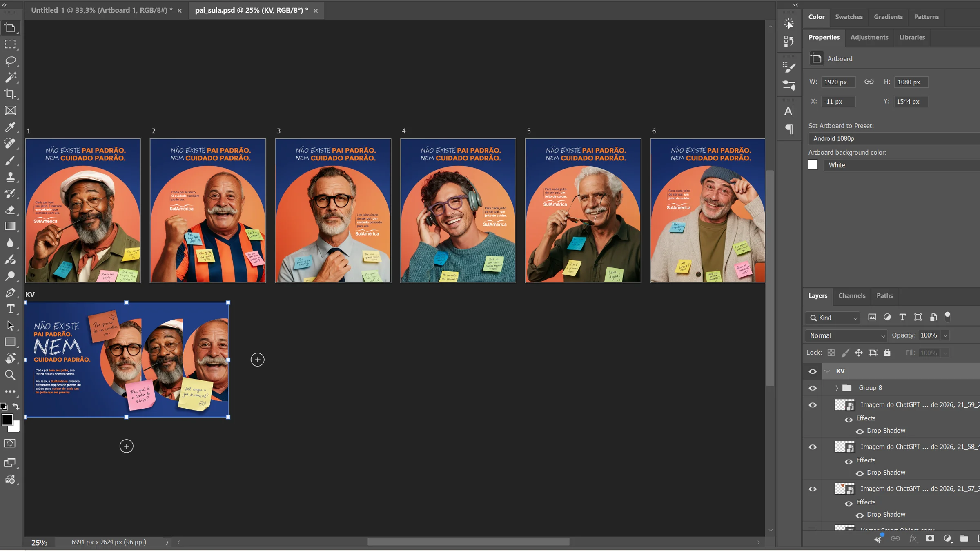Image resolution: width=980 pixels, height=551 pixels.
Task: Click the foreground color swatch
Action: pyautogui.click(x=7, y=420)
